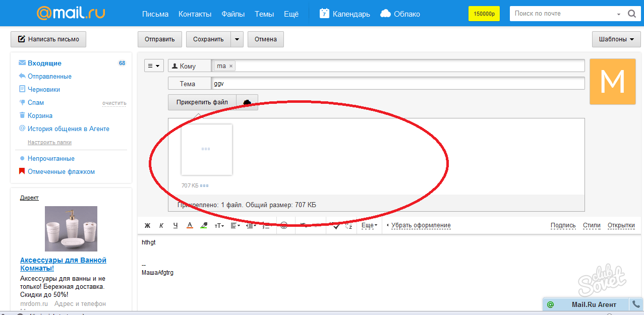This screenshot has height=315, width=644.
Task: Open the Входящие inbox folder
Action: [x=44, y=63]
